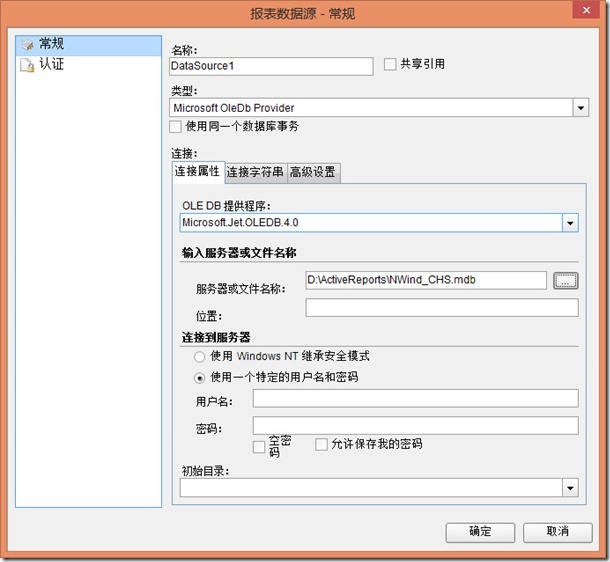Toggle 使用同一个数据库事务 checkbox
Image resolution: width=610 pixels, height=562 pixels.
pos(175,126)
